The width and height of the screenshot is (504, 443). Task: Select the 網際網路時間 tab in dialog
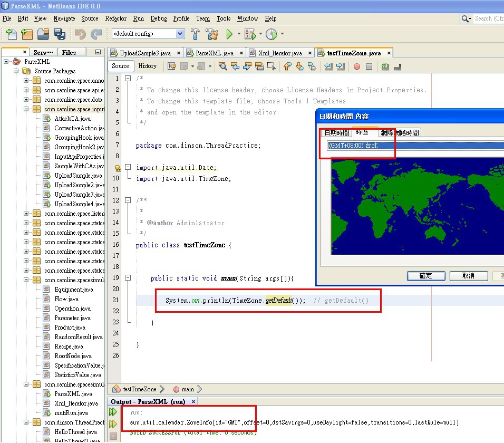(x=400, y=132)
